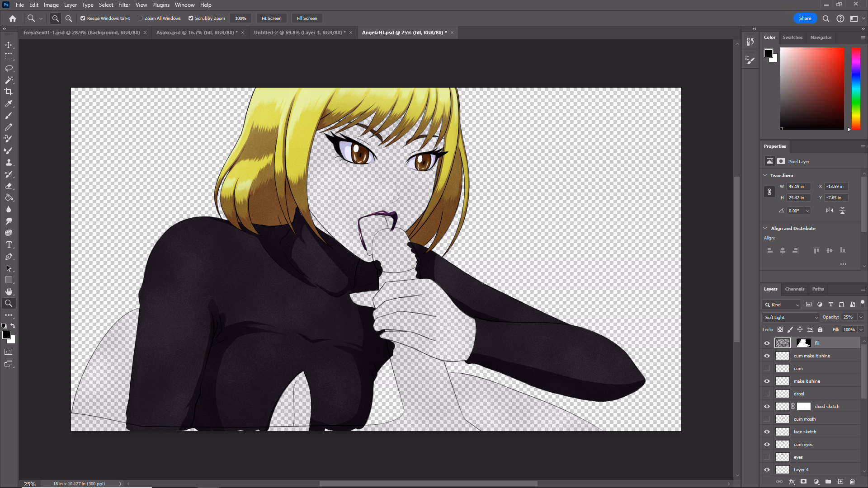868x488 pixels.
Task: Open the Soft Light blend mode dropdown
Action: [791, 317]
